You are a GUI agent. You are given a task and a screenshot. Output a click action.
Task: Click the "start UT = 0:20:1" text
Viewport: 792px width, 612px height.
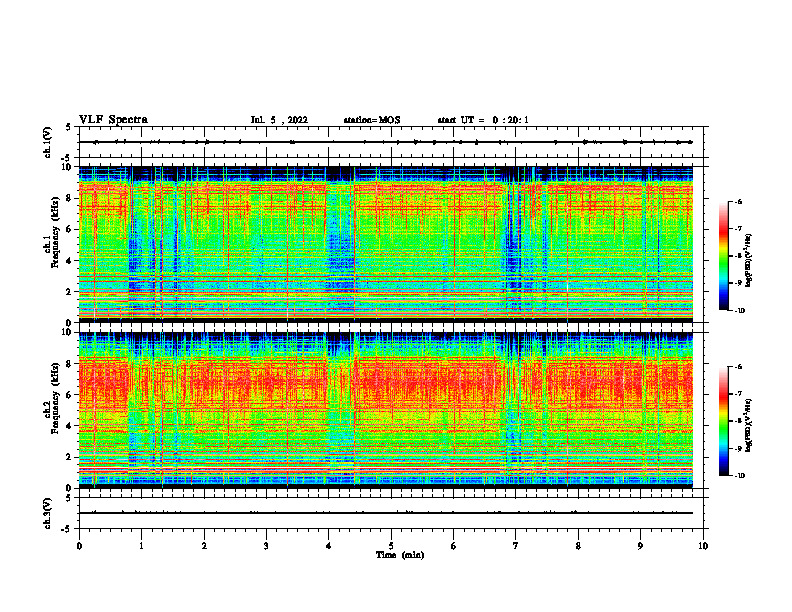pyautogui.click(x=483, y=120)
